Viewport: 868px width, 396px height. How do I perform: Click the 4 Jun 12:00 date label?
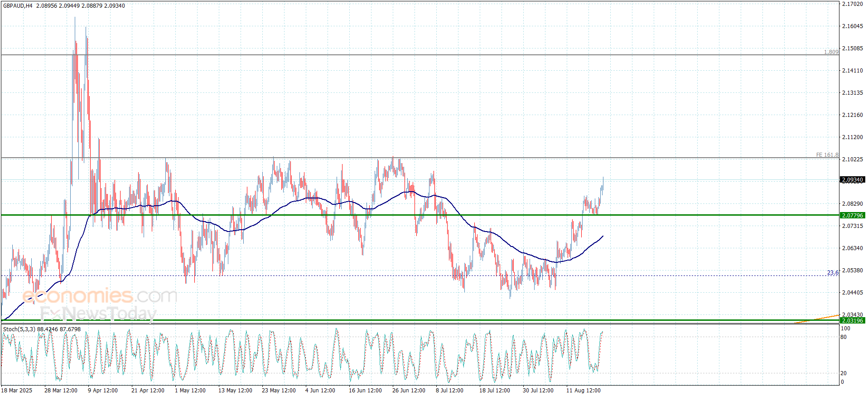pos(320,391)
